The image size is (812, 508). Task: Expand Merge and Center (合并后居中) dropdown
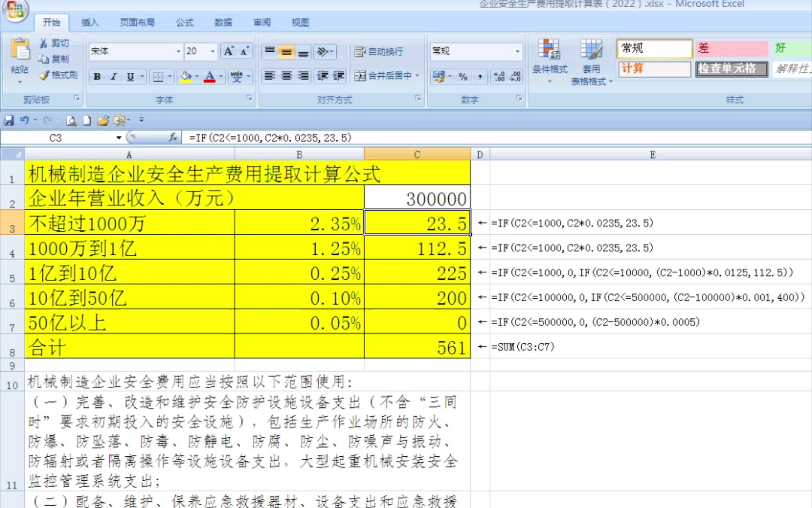(417, 76)
